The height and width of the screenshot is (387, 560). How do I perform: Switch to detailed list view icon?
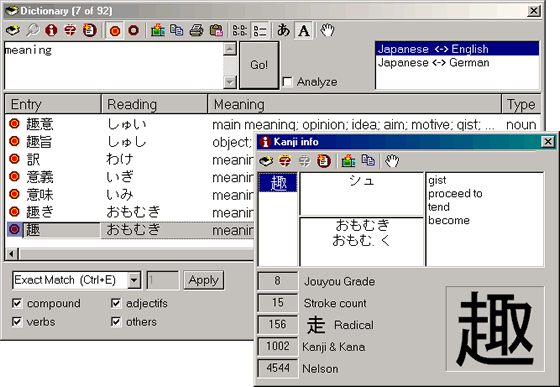point(260,31)
